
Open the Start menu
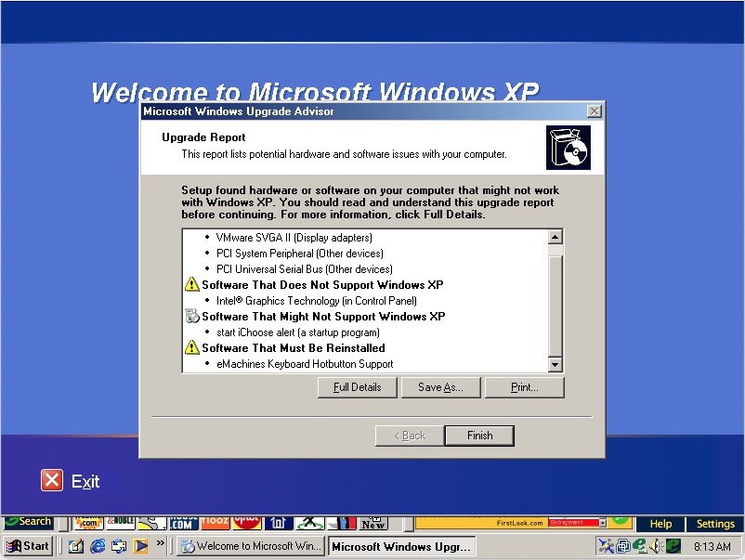[28, 546]
